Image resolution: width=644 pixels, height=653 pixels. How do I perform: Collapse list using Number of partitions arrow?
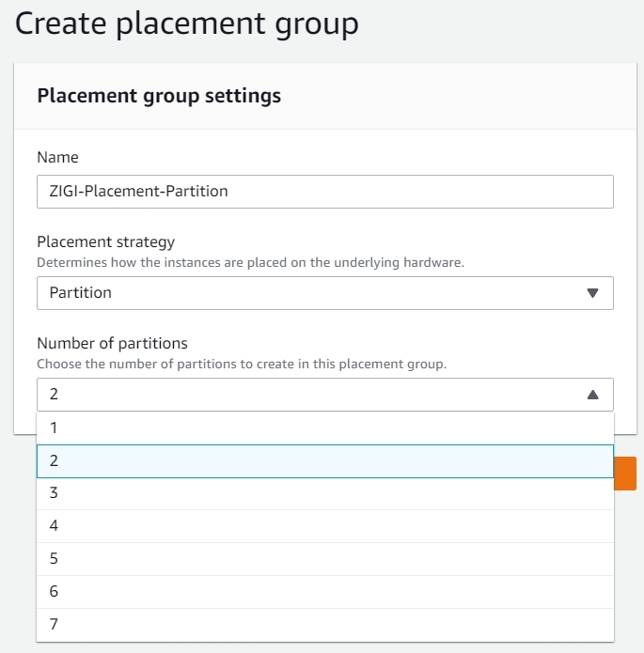click(x=592, y=395)
